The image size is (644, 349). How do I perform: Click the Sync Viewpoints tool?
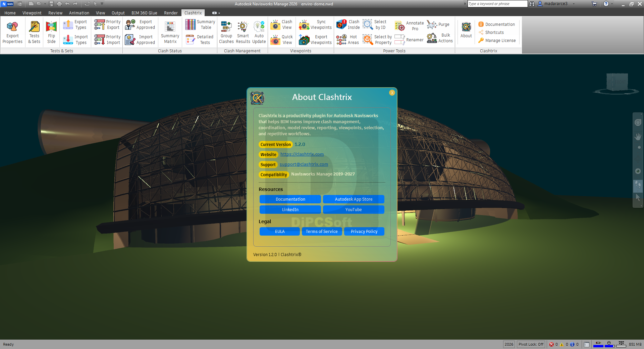(315, 25)
